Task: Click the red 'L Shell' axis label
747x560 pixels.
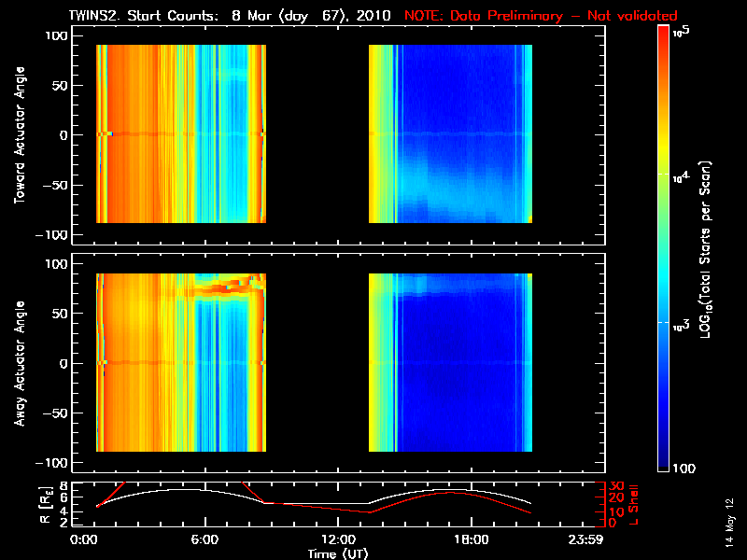Action: tap(633, 505)
